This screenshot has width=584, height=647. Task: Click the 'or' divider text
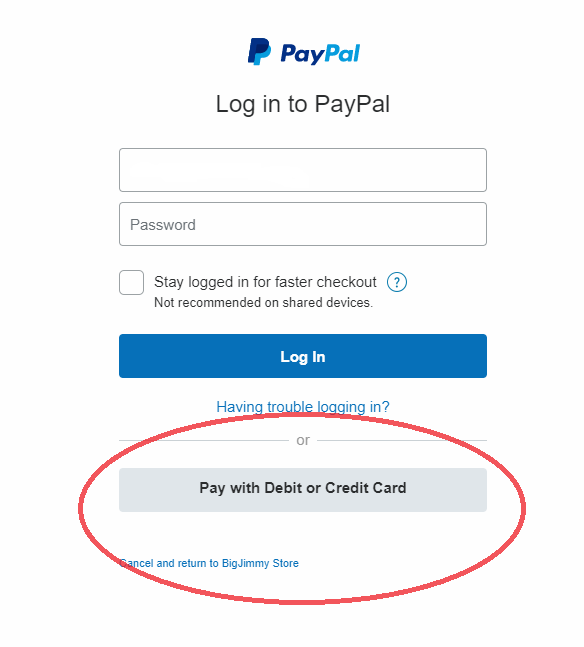(x=303, y=441)
